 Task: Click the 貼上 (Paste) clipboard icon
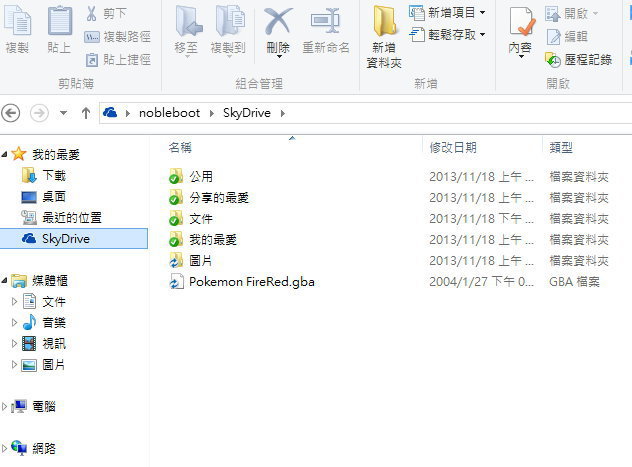60,20
